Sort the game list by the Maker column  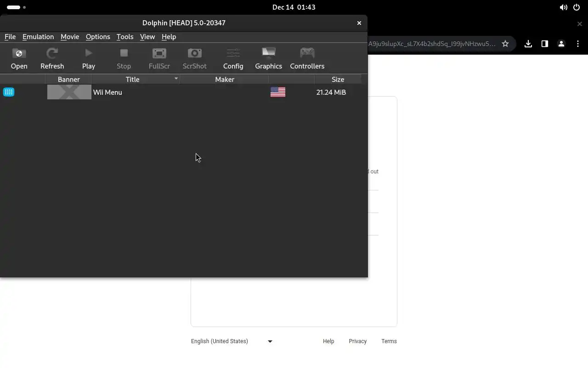(225, 79)
